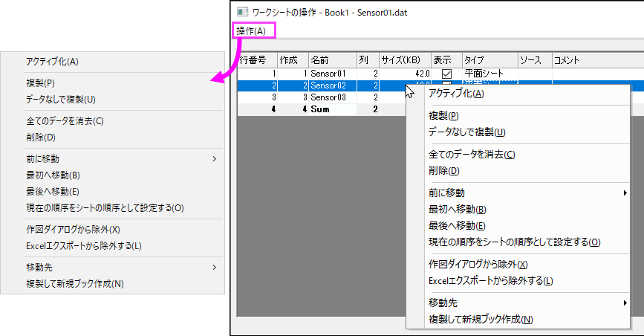
Task: Click 現在の順序をシートの順序として設定する(O) in context menu
Action: pyautogui.click(x=514, y=242)
